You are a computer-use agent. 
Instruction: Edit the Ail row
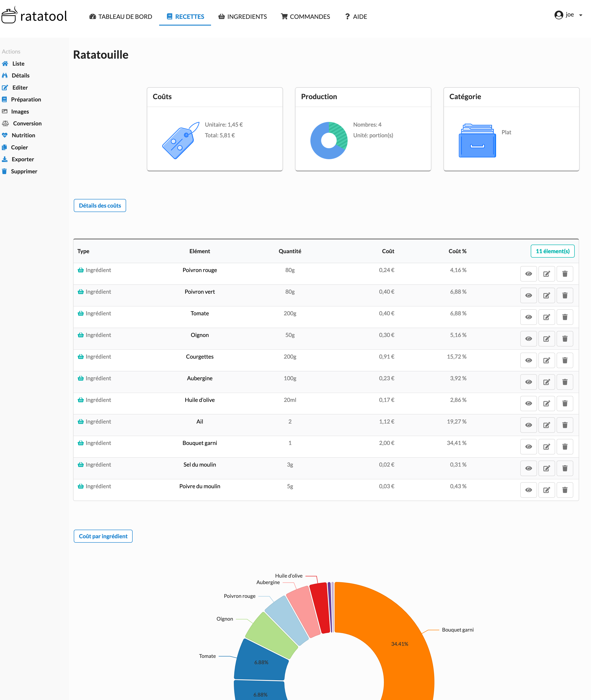tap(546, 425)
